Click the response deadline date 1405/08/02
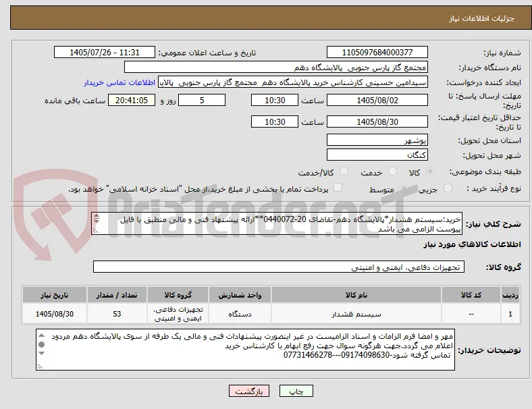The image size is (532, 409). tap(377, 101)
